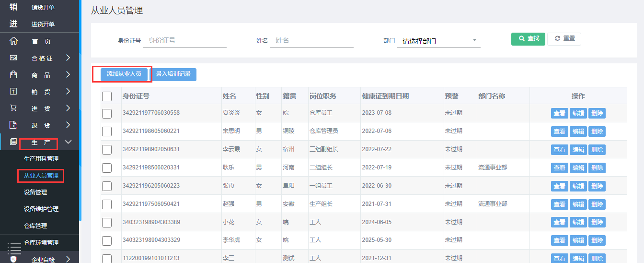Open 生产用料管理 submenu item
The image size is (644, 263).
41,159
